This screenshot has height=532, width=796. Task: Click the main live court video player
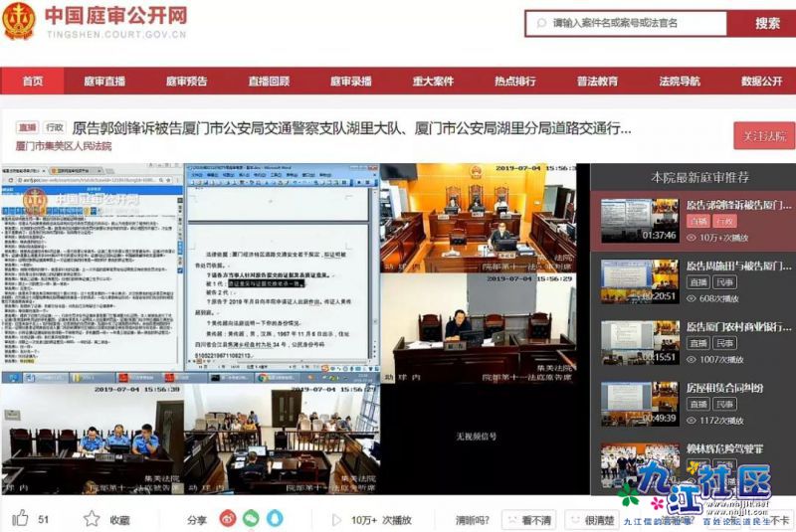296,328
